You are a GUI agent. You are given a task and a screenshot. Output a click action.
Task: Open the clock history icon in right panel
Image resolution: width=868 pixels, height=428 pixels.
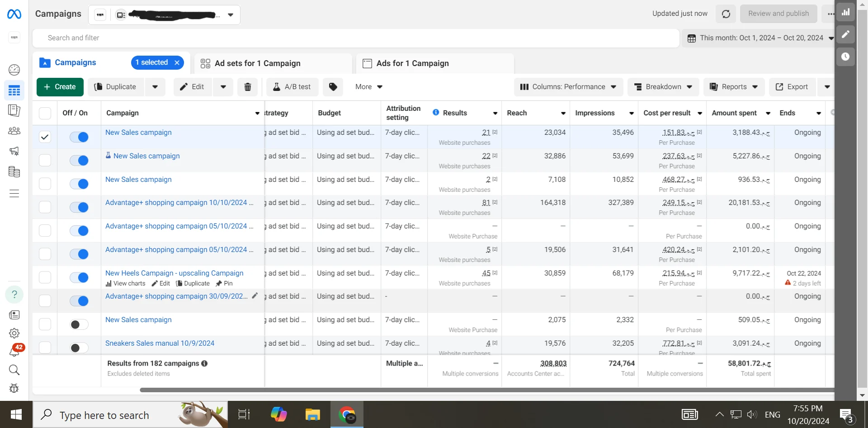click(x=845, y=57)
